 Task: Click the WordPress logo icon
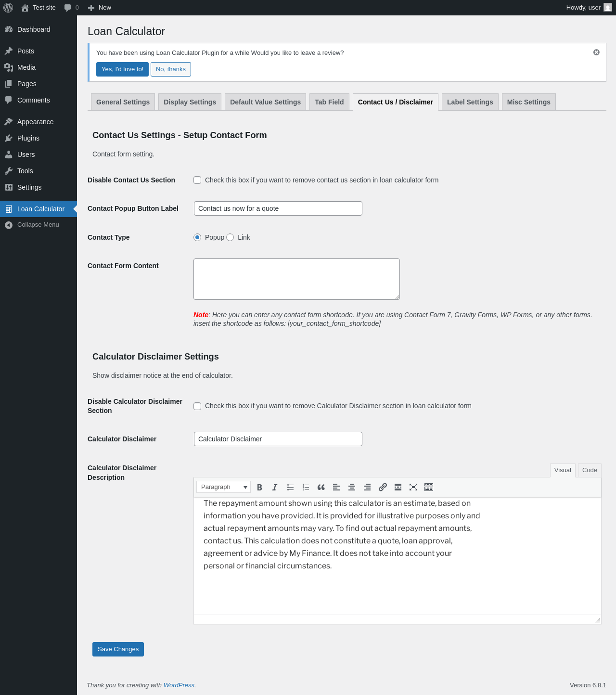(8, 8)
